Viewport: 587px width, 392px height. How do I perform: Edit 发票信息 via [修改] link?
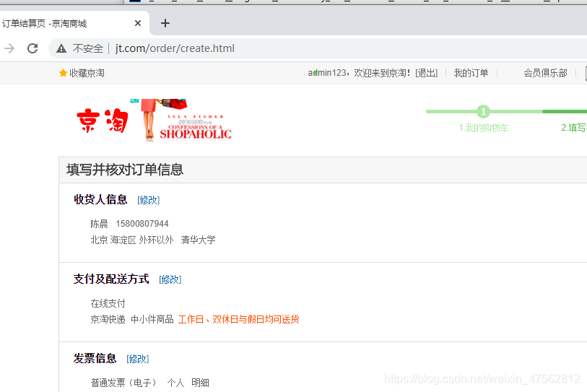[x=138, y=359]
